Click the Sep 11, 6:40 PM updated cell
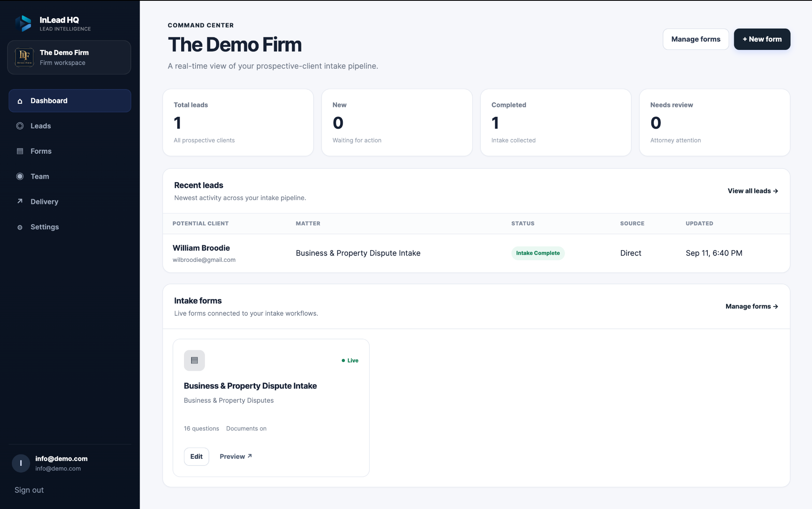This screenshot has width=812, height=509. click(714, 253)
